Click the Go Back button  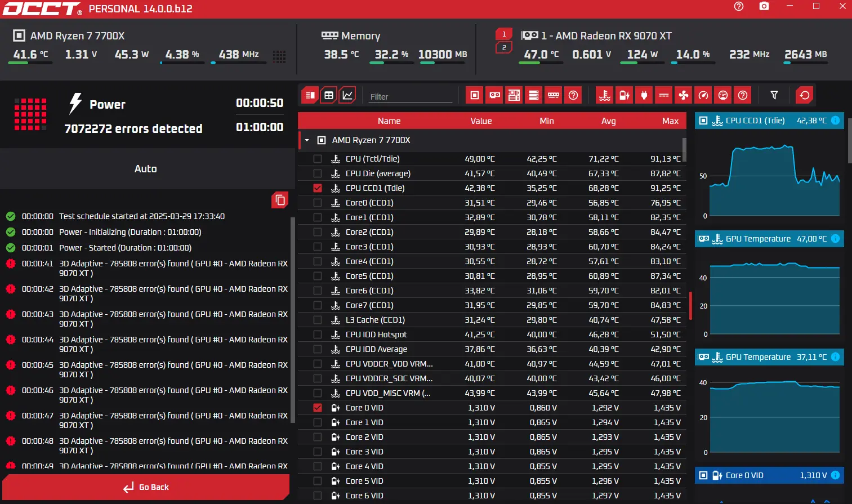(146, 487)
